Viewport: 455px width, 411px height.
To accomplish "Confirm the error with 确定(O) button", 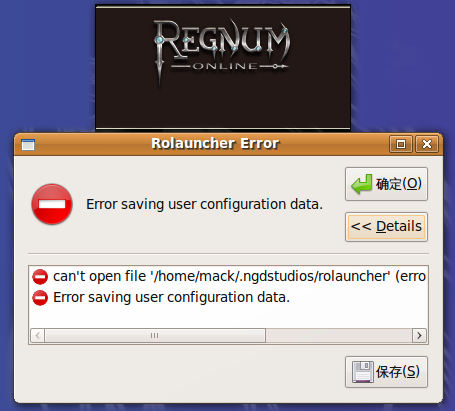I will (386, 184).
